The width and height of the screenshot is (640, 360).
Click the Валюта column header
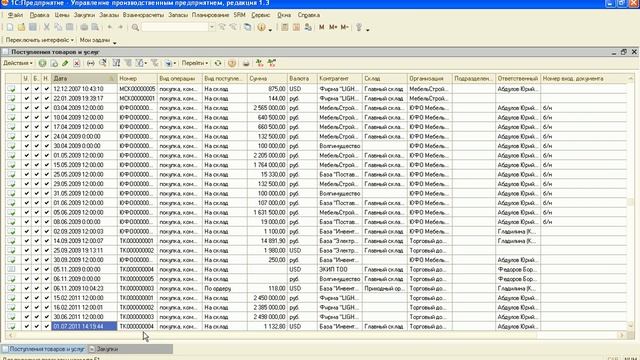(302, 78)
